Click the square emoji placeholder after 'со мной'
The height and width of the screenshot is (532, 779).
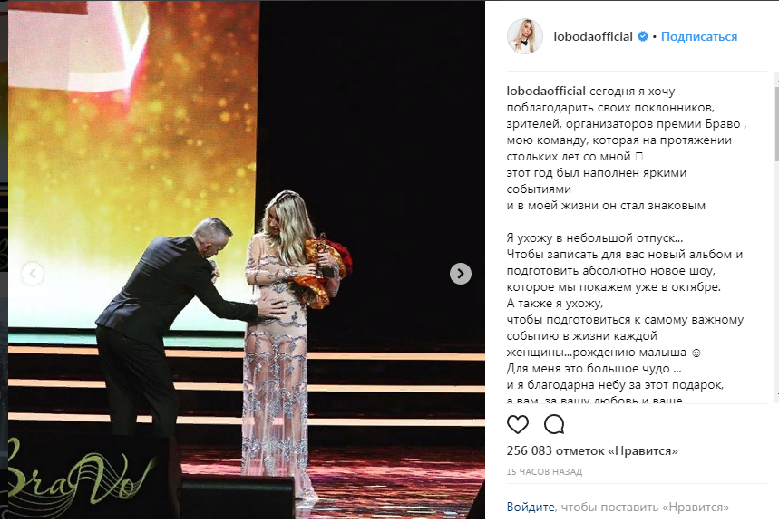639,157
